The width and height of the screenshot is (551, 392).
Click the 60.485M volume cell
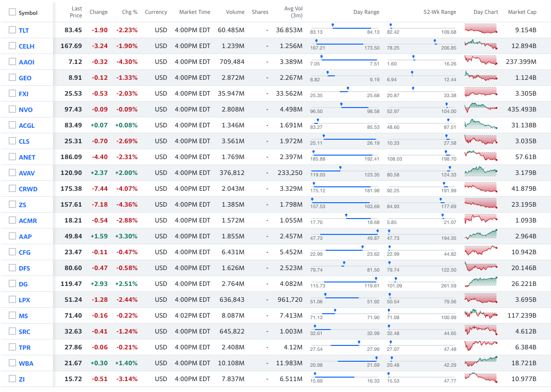231,30
